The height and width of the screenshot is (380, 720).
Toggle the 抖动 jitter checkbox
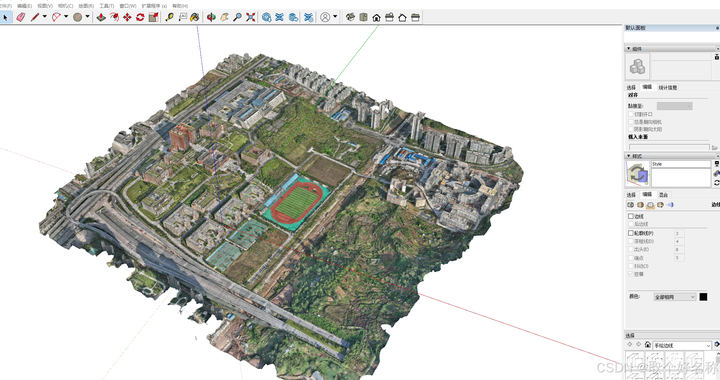[630, 266]
